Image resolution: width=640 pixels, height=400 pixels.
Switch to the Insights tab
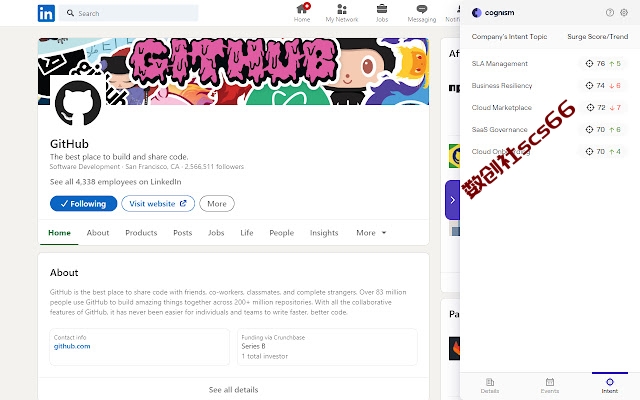tap(324, 233)
